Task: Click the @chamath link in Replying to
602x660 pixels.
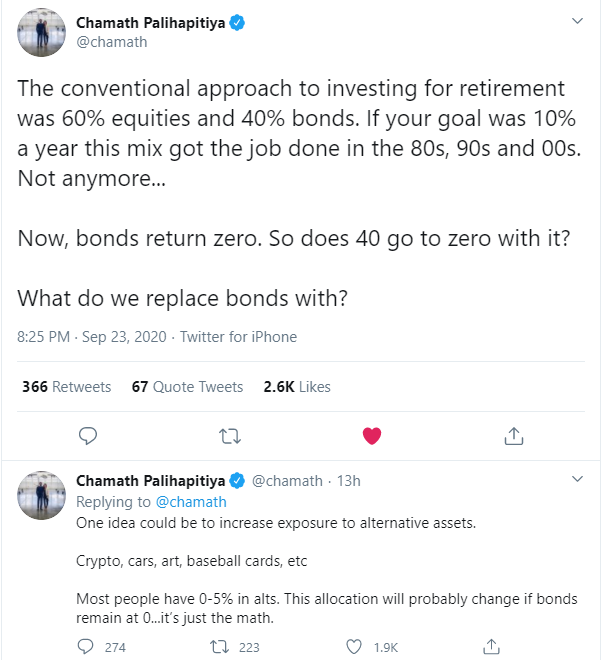Action: (191, 502)
